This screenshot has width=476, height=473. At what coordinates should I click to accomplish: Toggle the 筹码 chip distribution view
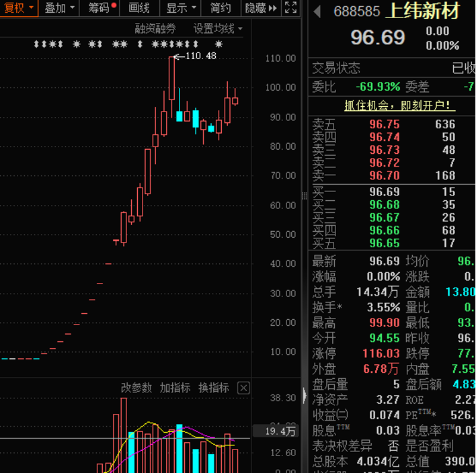pyautogui.click(x=101, y=8)
